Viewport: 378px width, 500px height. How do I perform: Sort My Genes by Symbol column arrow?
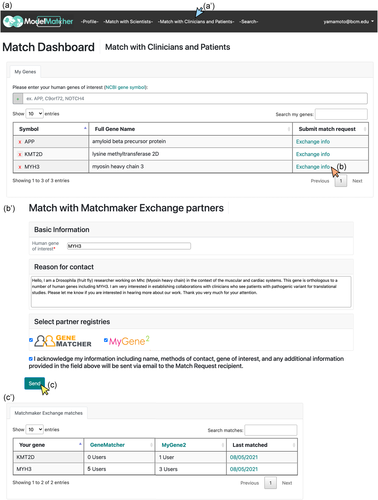click(85, 128)
